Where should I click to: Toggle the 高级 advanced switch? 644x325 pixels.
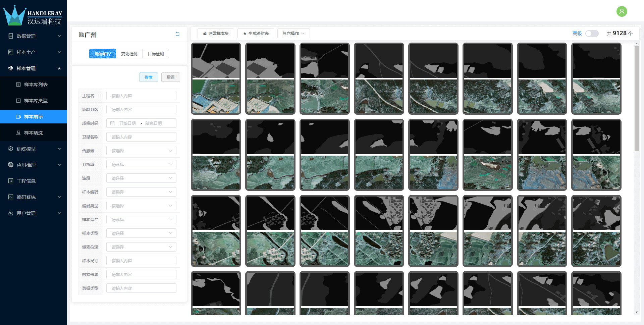click(x=592, y=34)
